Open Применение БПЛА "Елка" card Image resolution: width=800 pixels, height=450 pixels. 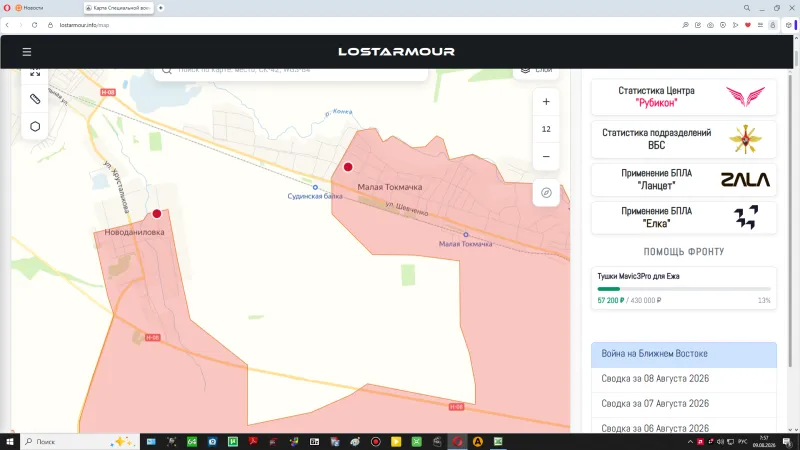[x=684, y=218]
